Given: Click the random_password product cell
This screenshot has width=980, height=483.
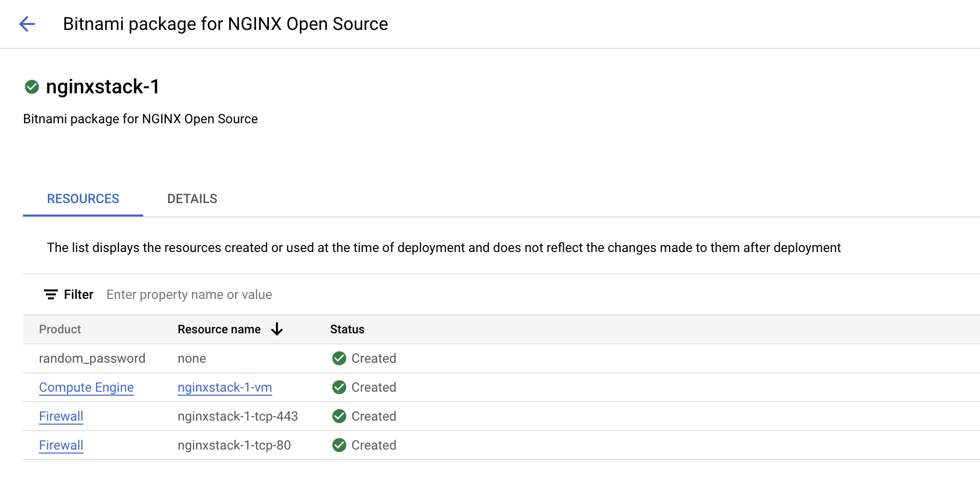Looking at the screenshot, I should 92,358.
